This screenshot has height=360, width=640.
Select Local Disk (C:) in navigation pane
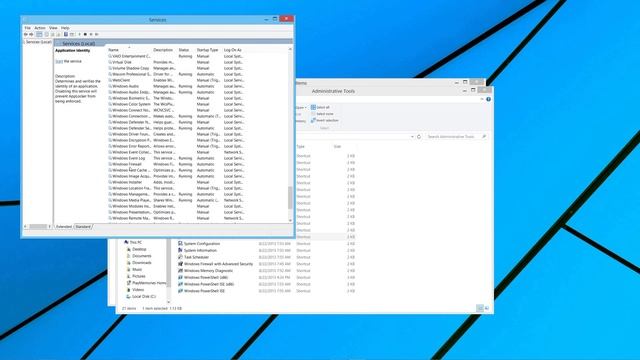[x=141, y=296]
